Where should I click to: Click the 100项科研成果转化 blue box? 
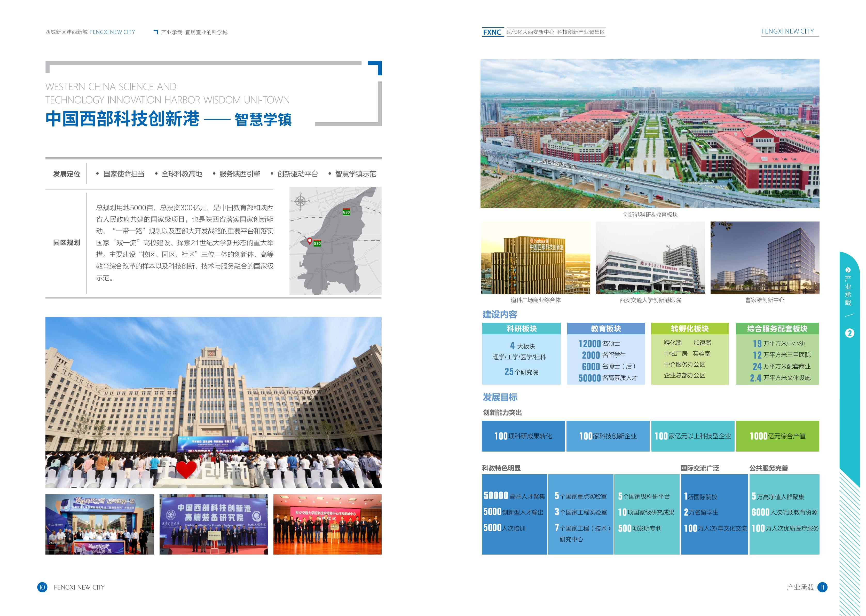523,436
